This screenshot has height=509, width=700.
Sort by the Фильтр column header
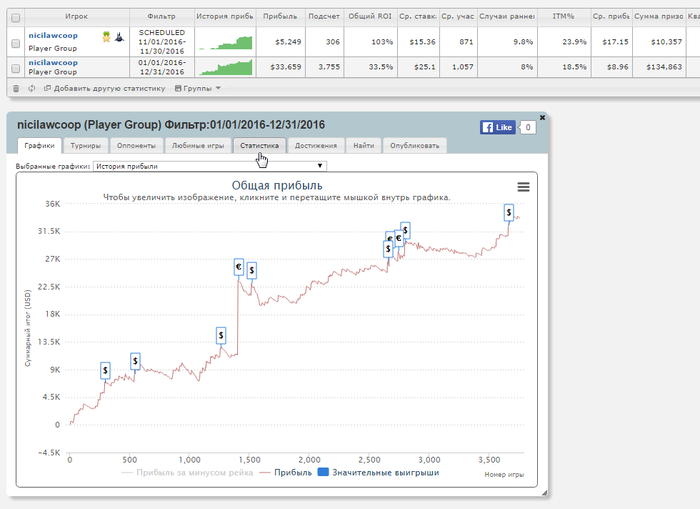pos(162,17)
